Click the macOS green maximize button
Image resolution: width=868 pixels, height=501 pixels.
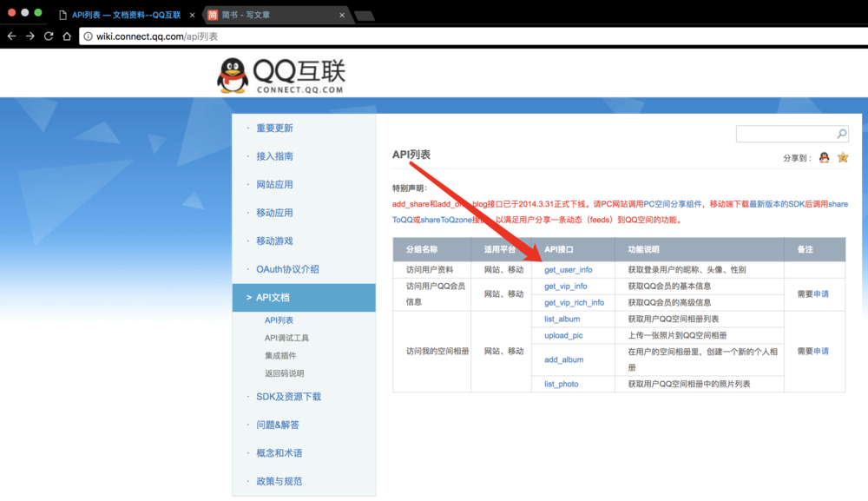tap(38, 12)
